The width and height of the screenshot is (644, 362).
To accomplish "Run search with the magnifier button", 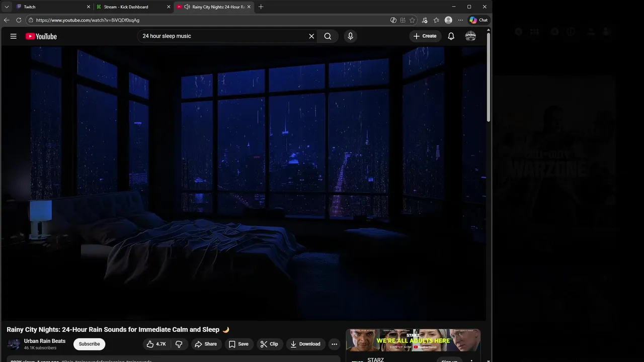I will [328, 36].
